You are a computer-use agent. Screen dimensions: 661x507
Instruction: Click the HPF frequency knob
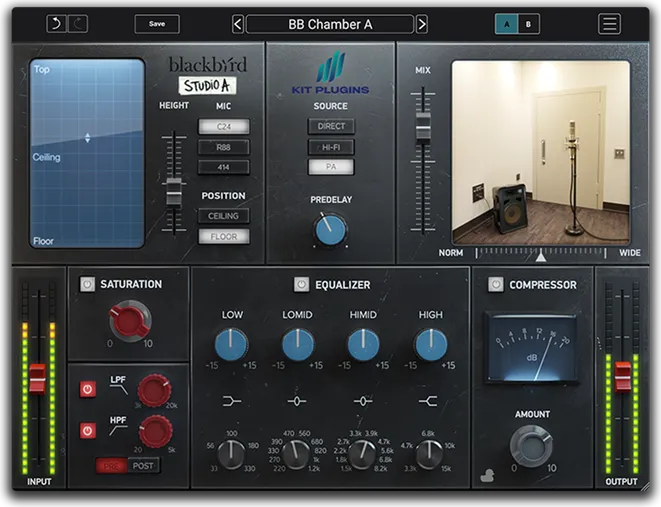(156, 432)
